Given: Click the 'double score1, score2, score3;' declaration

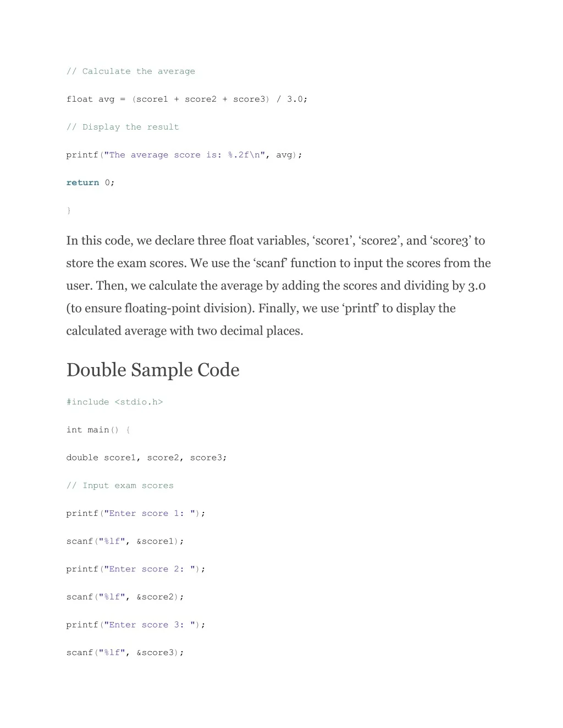Looking at the screenshot, I should point(147,458).
